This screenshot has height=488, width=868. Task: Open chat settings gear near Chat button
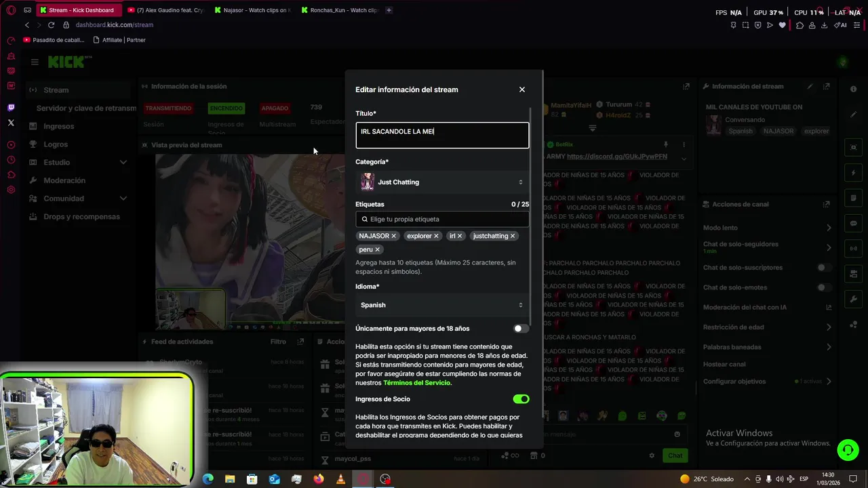[652, 455]
